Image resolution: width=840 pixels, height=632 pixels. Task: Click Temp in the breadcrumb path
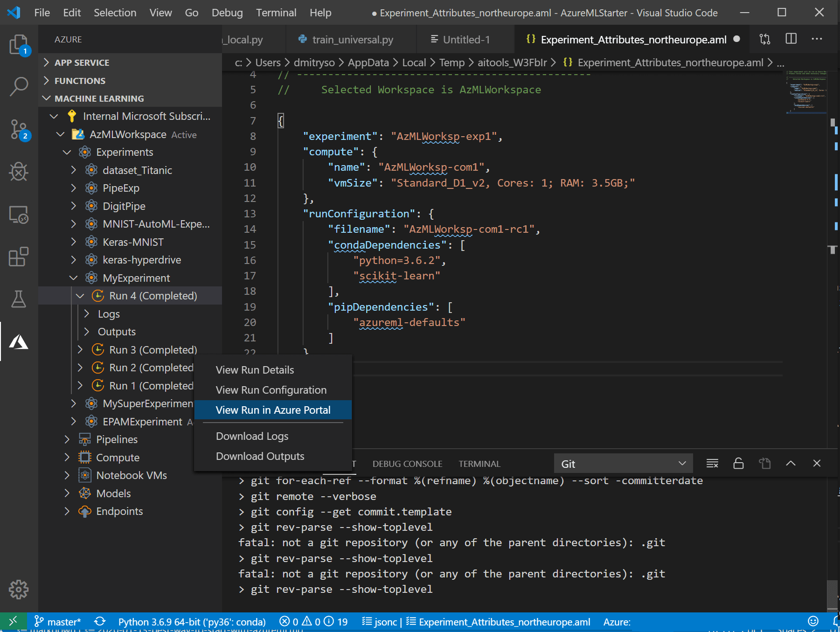pos(451,62)
